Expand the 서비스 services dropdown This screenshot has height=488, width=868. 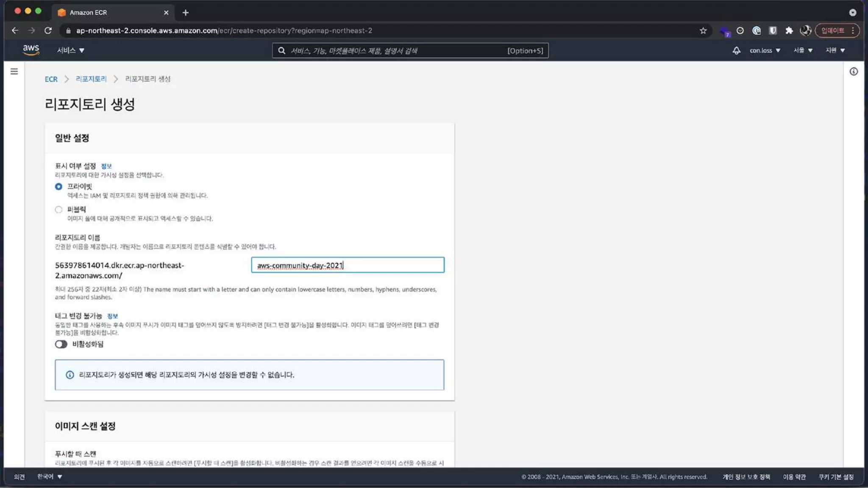pos(70,50)
